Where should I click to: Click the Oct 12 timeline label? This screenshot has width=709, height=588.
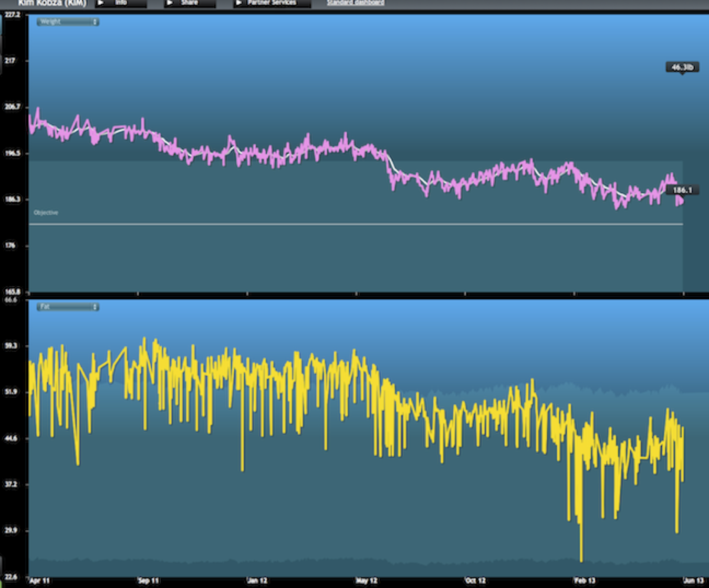pyautogui.click(x=475, y=581)
